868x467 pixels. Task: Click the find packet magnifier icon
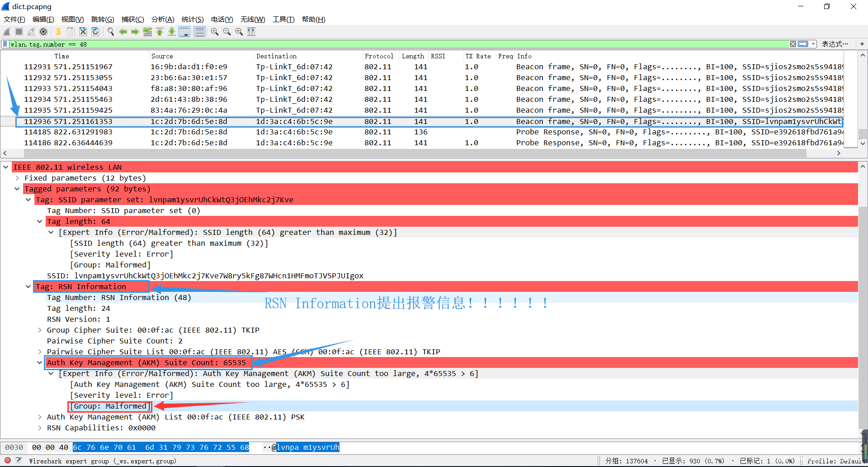(111, 32)
